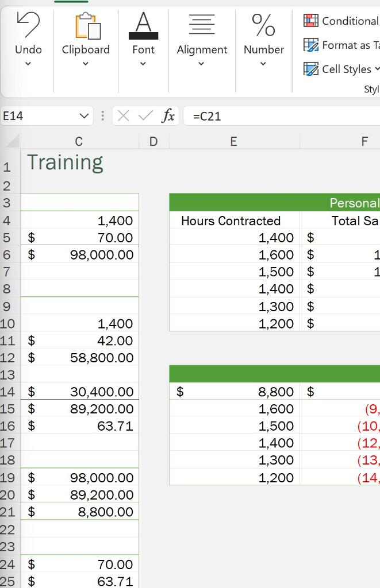Screen dimensions: 380x588
Task: Open Conditional Formatting
Action: click(341, 21)
